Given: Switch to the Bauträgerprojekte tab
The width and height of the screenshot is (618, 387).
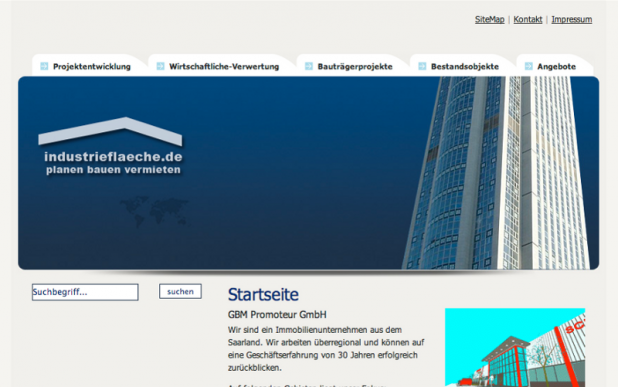Looking at the screenshot, I should pos(355,67).
